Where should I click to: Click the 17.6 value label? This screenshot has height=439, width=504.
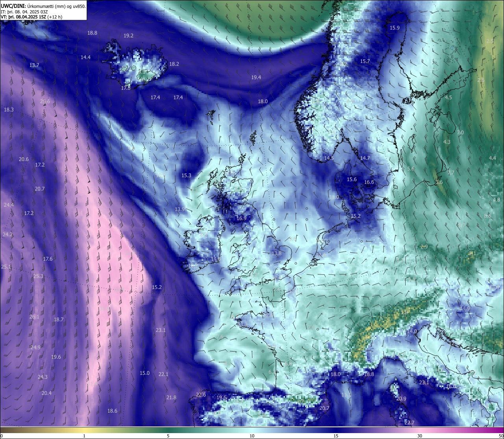pyautogui.click(x=48, y=259)
